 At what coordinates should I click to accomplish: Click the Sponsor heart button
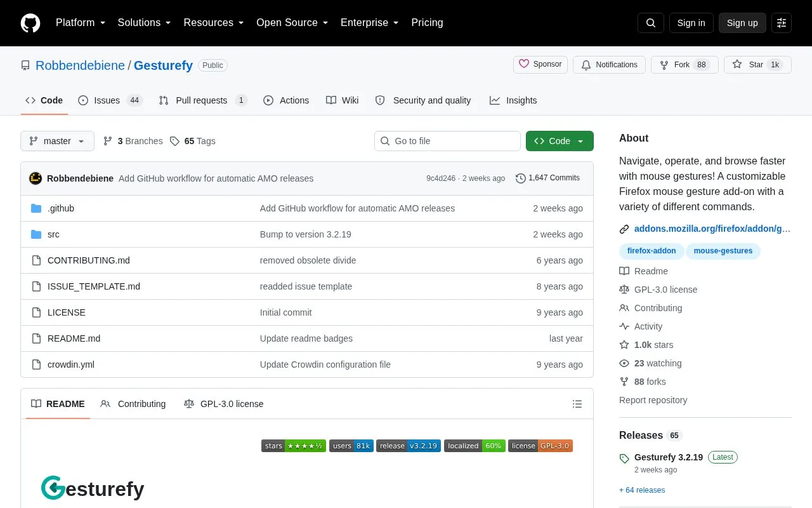point(540,65)
